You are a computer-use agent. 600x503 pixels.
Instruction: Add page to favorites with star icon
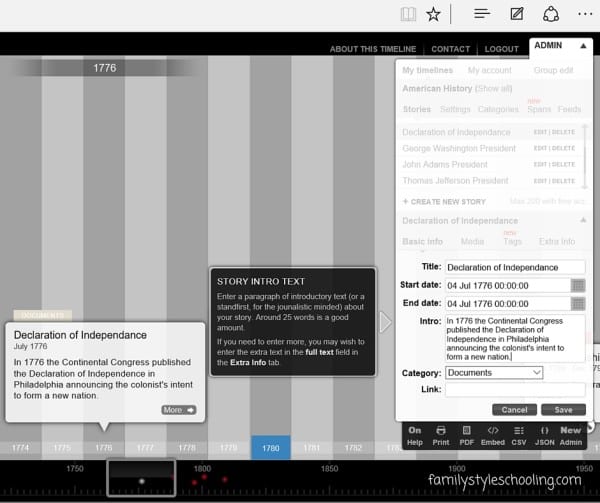click(433, 14)
